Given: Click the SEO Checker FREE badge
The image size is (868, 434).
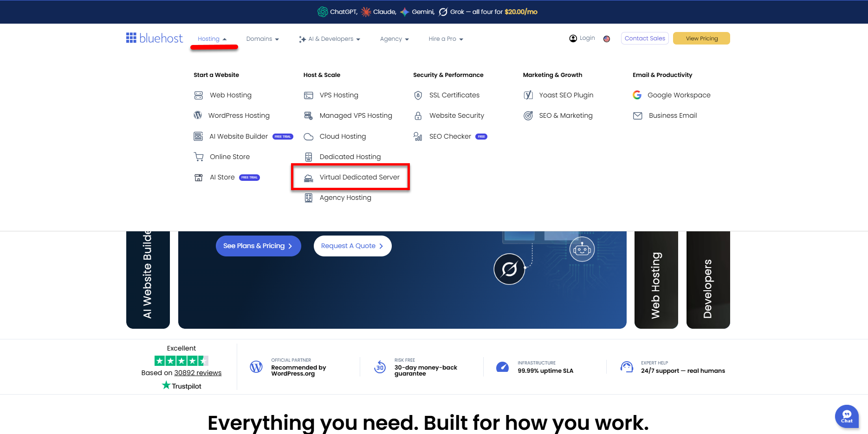Looking at the screenshot, I should pyautogui.click(x=481, y=137).
